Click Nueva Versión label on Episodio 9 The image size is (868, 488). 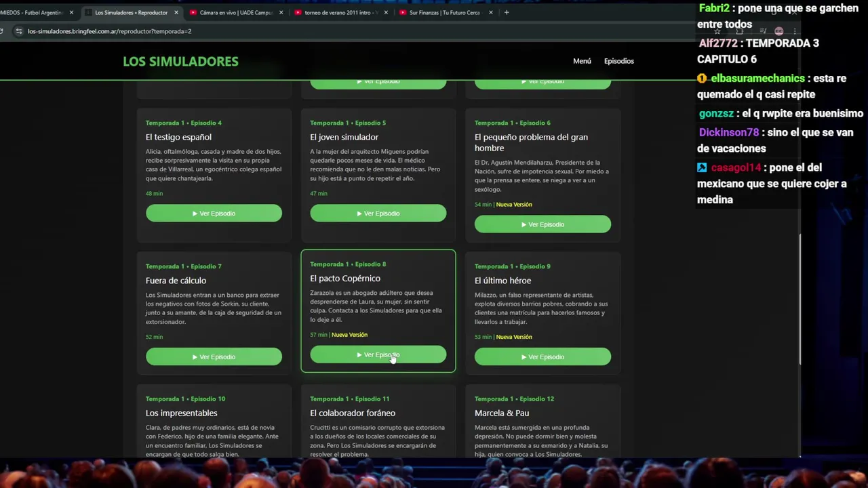point(514,337)
